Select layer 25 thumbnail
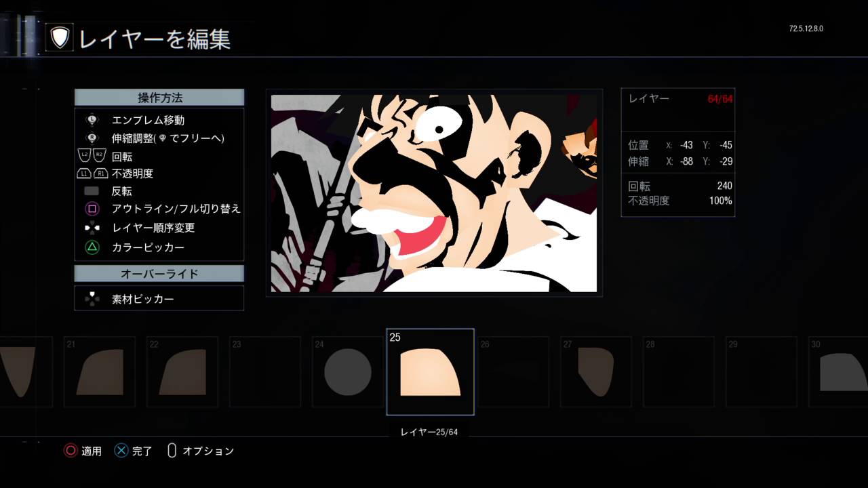 430,372
